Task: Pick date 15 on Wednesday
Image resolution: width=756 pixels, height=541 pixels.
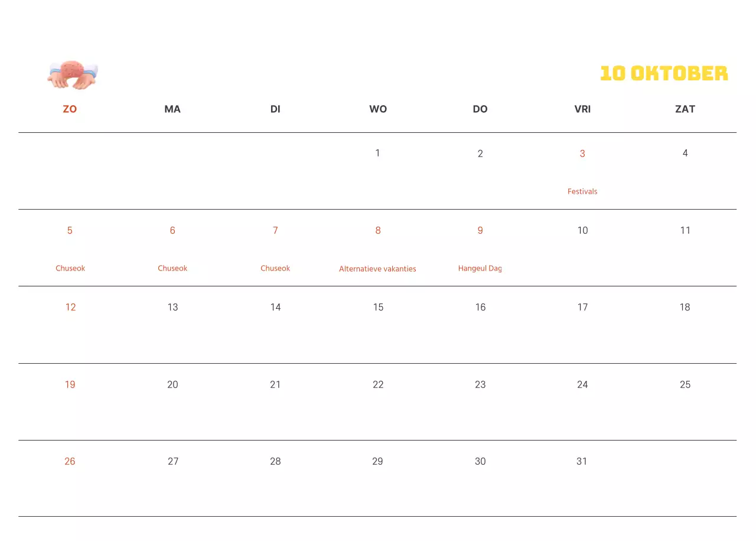Action: (378, 307)
